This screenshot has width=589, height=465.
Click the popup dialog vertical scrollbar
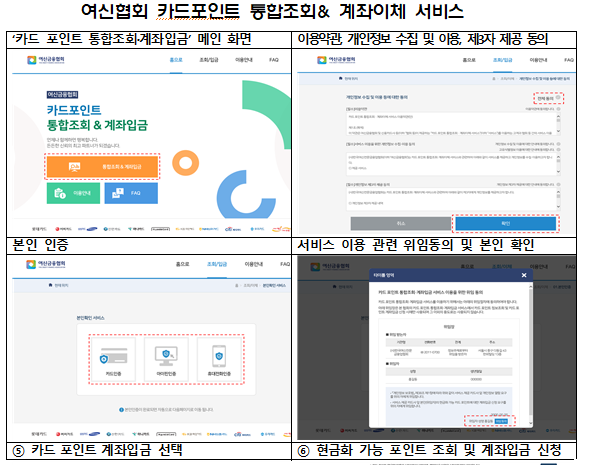tap(530, 353)
